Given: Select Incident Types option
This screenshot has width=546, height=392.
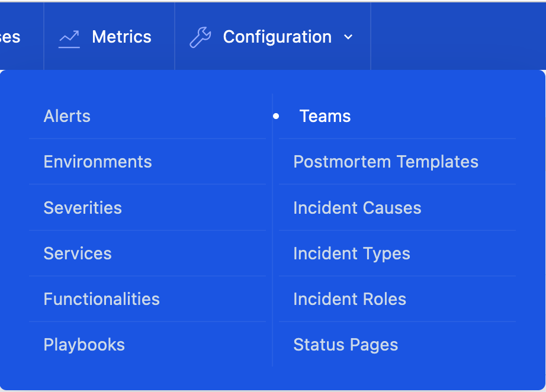Looking at the screenshot, I should click(x=351, y=253).
